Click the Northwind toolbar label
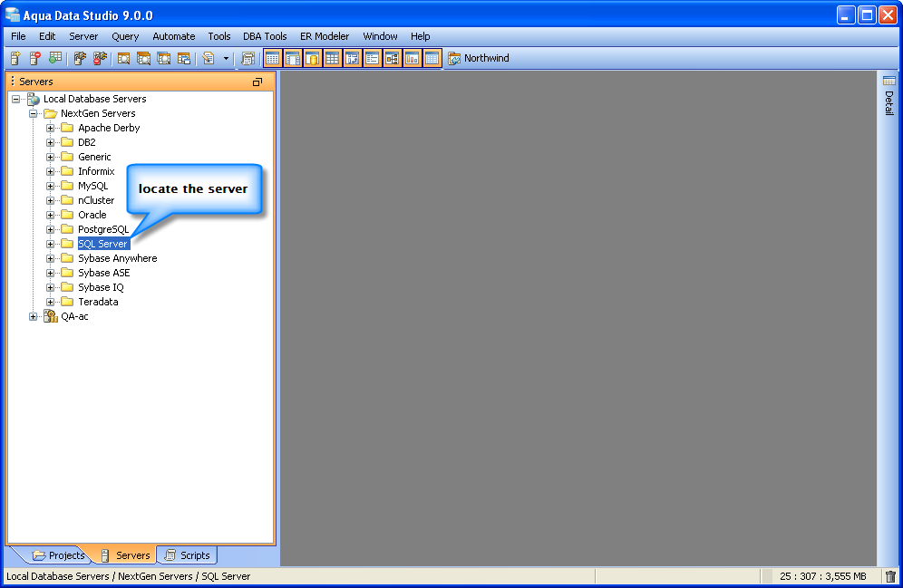 487,58
